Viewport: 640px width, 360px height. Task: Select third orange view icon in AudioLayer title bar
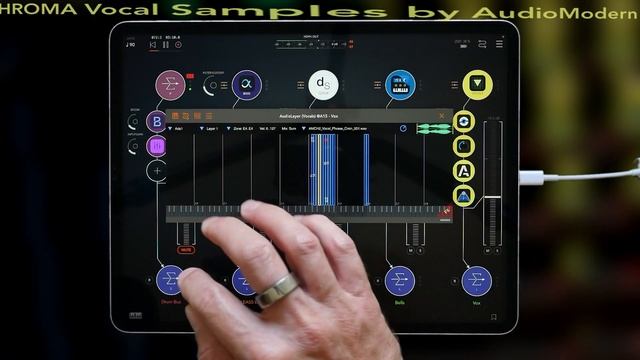[198, 116]
